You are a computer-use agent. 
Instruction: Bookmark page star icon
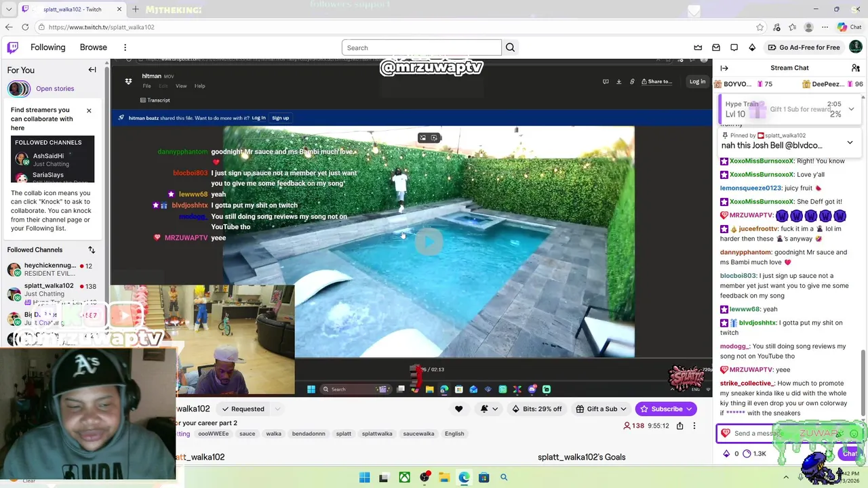759,27
